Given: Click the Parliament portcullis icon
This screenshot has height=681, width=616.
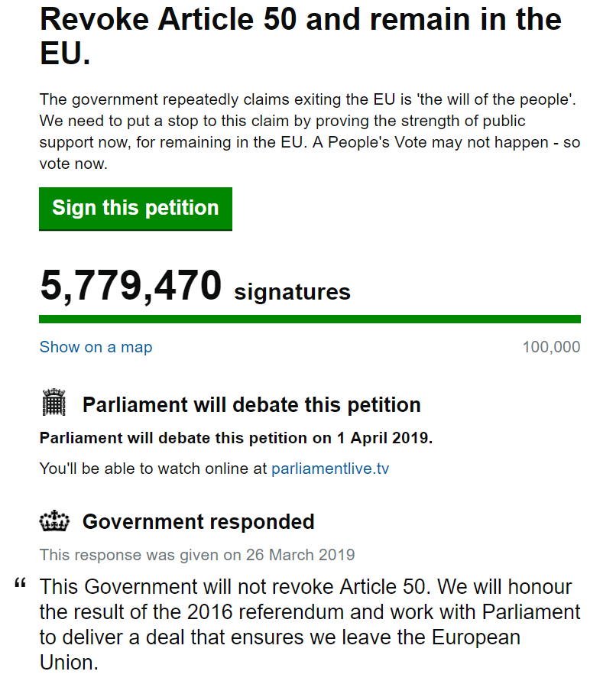Looking at the screenshot, I should pos(53,402).
